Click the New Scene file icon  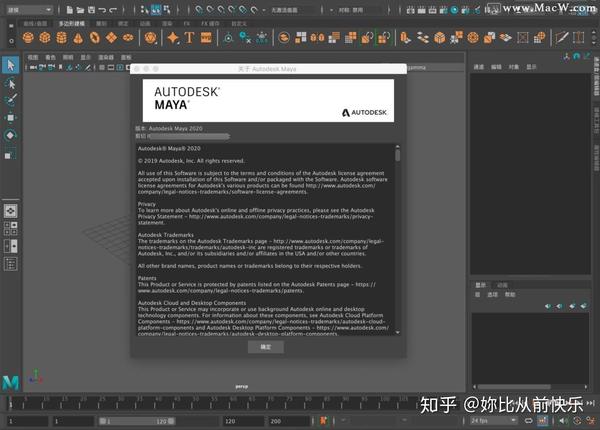(70, 10)
